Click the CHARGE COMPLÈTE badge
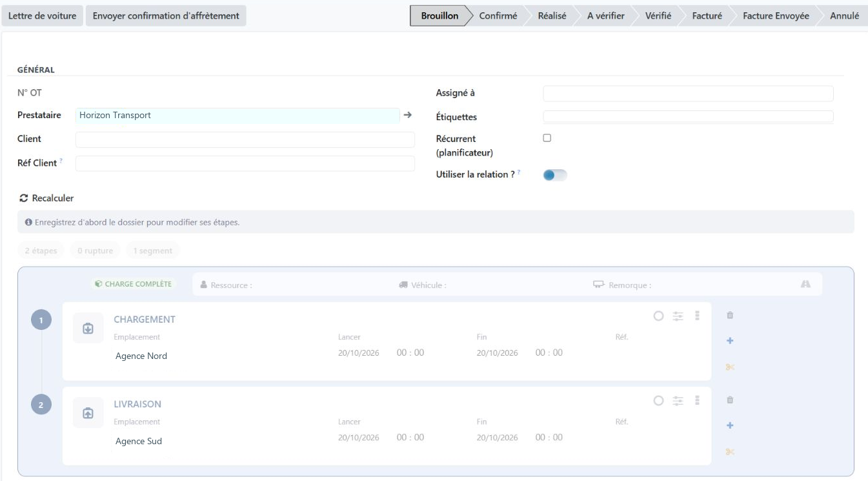Image resolution: width=868 pixels, height=481 pixels. click(x=133, y=283)
